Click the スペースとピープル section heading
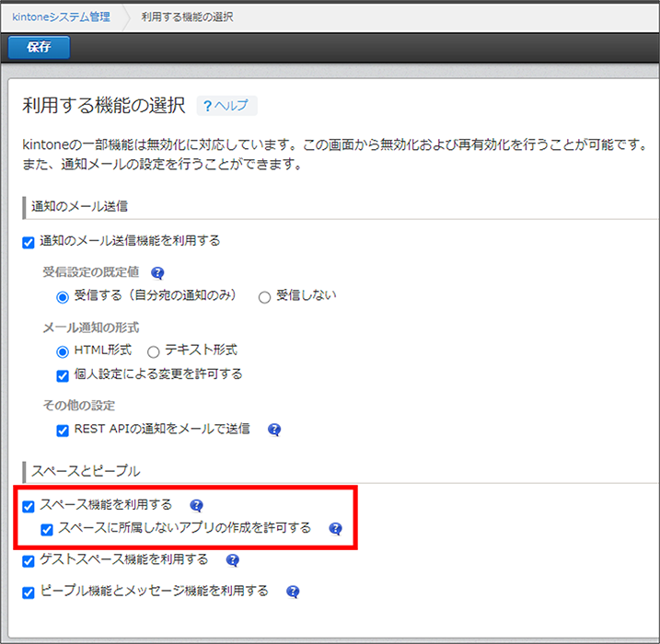This screenshot has width=660, height=644. pos(86,471)
